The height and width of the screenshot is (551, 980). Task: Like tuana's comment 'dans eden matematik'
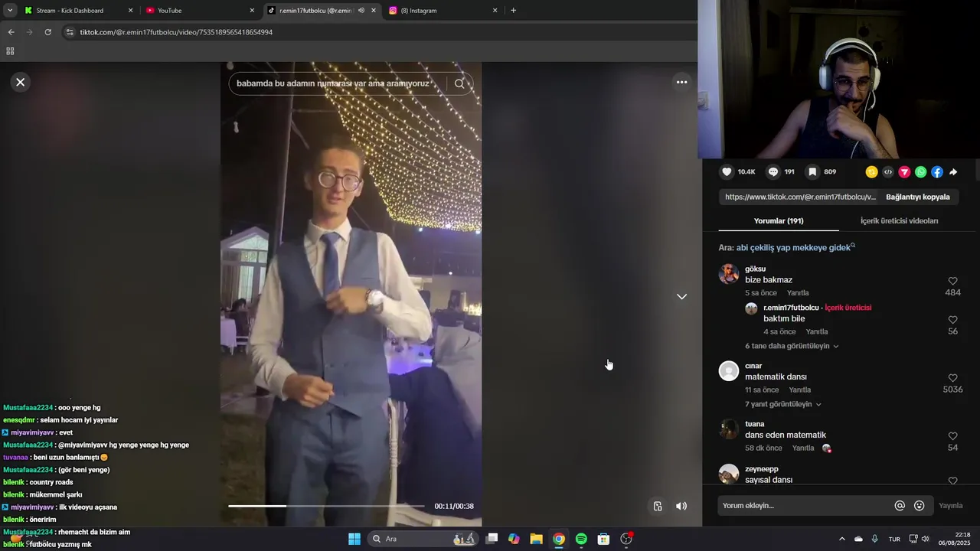(952, 436)
